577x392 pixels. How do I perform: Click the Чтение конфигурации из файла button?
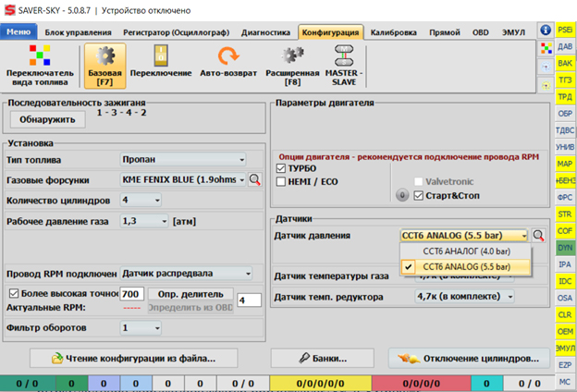coord(133,358)
